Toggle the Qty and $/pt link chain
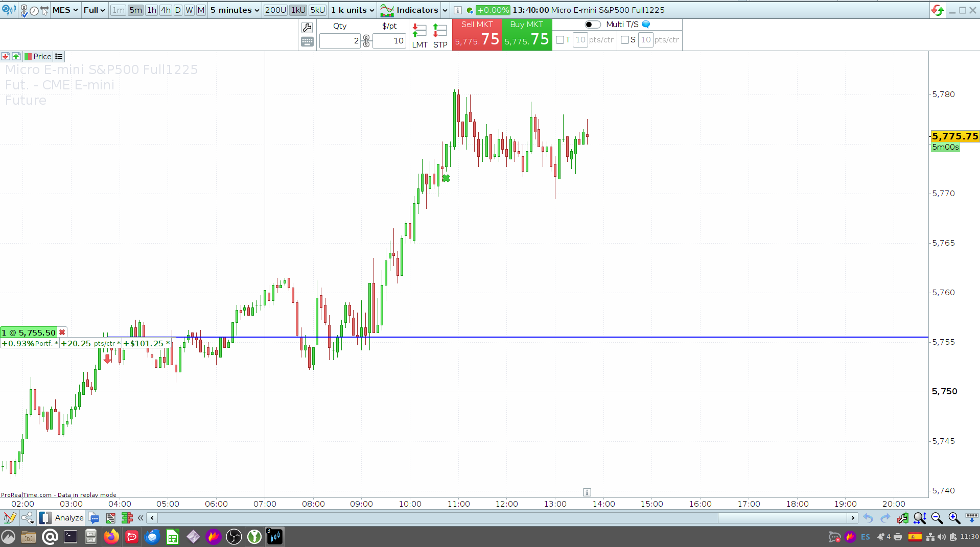Image resolution: width=980 pixels, height=547 pixels. pos(366,41)
